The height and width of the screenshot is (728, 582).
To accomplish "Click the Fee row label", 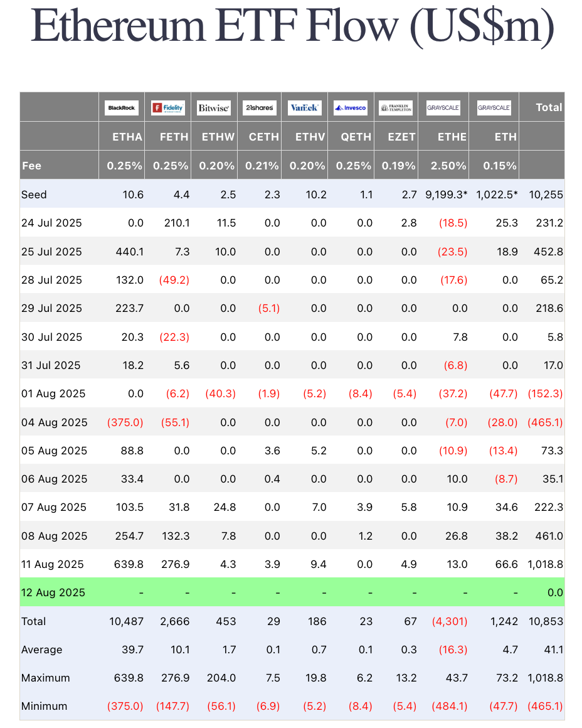I will (31, 166).
